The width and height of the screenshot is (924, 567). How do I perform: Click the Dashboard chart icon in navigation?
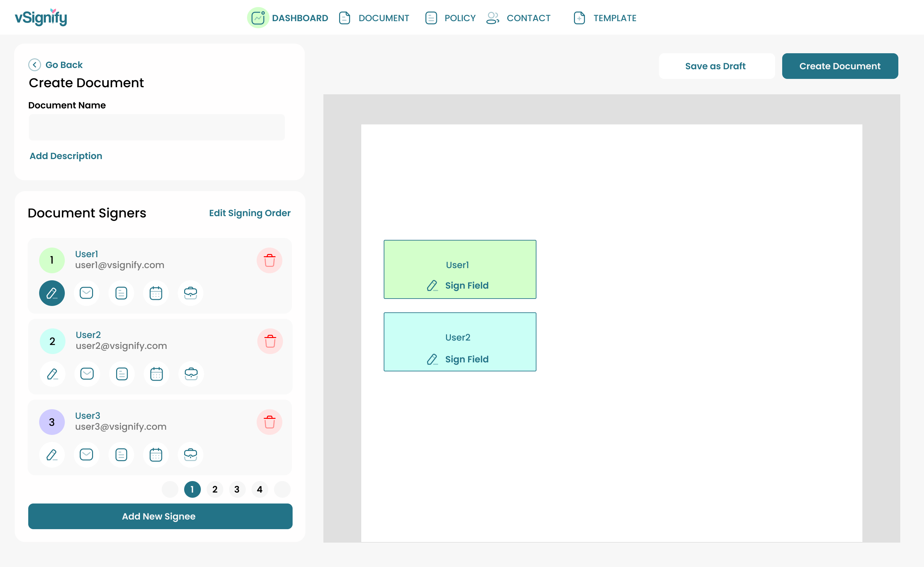point(258,18)
